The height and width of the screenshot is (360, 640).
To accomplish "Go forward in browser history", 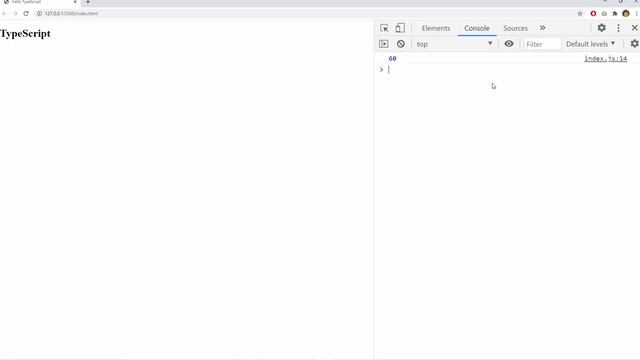I will point(15,13).
